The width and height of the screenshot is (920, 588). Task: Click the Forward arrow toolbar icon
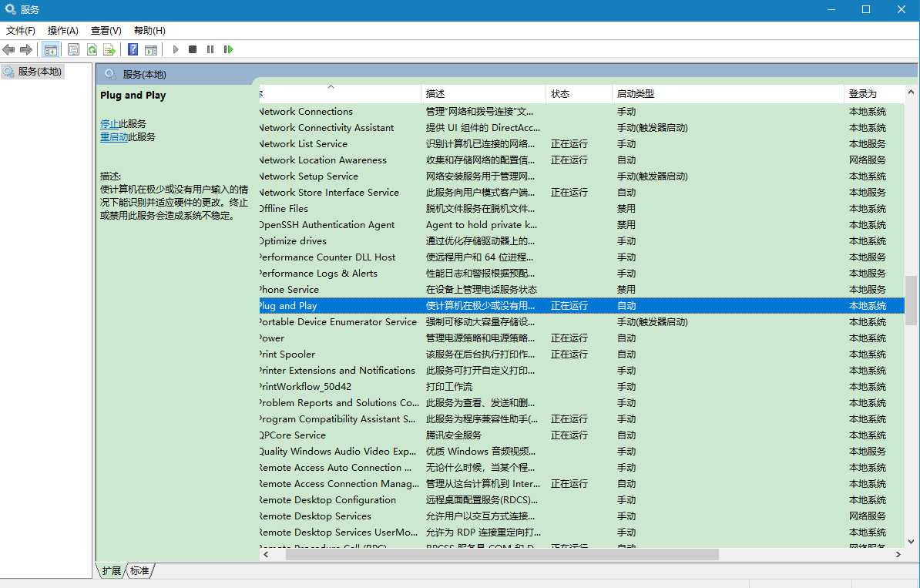pyautogui.click(x=26, y=50)
